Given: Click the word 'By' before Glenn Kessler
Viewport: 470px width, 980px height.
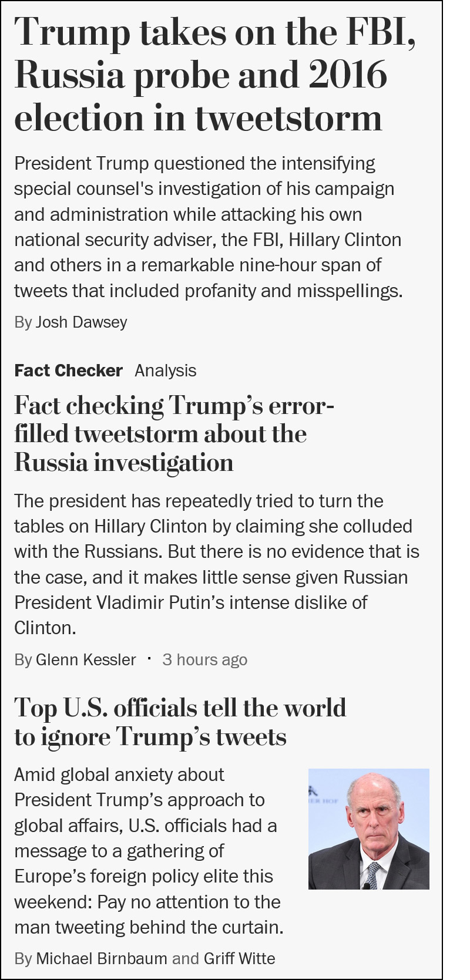Looking at the screenshot, I should [23, 660].
